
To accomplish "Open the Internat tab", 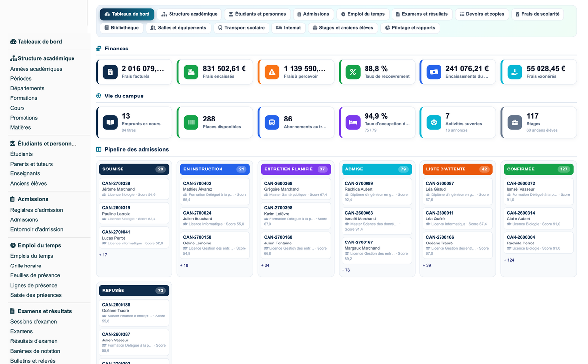I will click(289, 28).
